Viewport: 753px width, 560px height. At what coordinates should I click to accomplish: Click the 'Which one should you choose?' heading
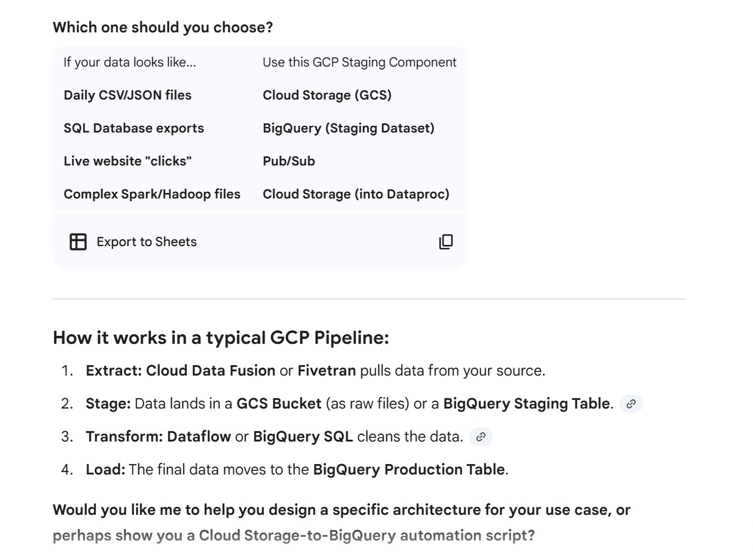point(162,27)
